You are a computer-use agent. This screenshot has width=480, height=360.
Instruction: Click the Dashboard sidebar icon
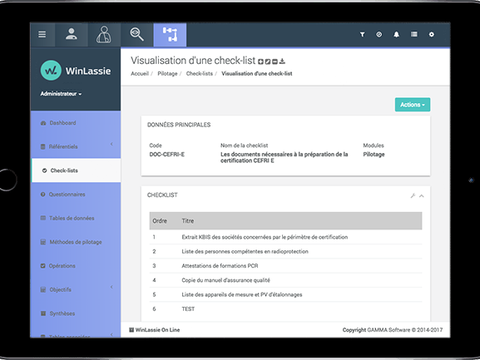[43, 123]
